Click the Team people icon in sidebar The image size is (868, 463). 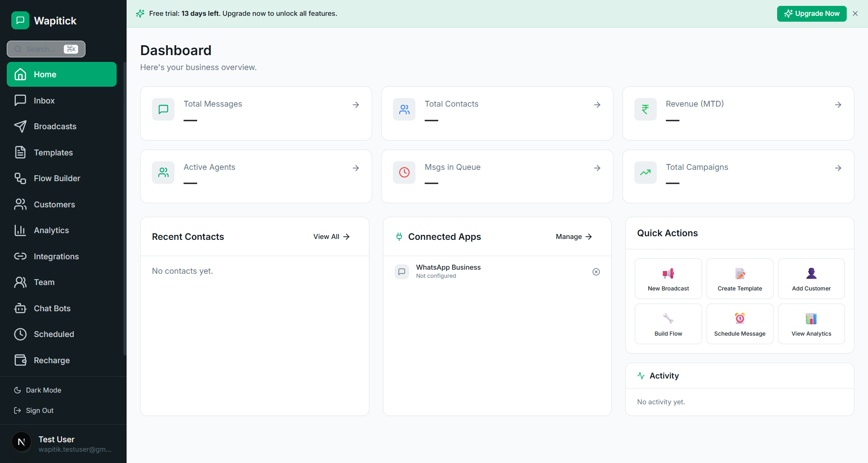(x=20, y=282)
